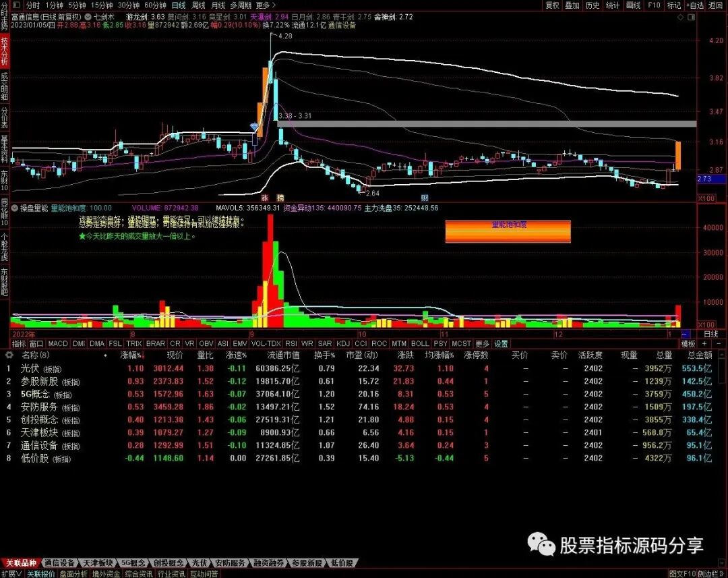Click the diamond icon atop the chart
The width and height of the screenshot is (728, 578).
[680, 17]
